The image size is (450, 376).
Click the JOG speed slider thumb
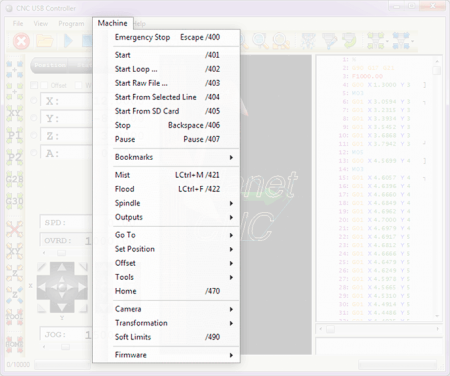(65, 347)
